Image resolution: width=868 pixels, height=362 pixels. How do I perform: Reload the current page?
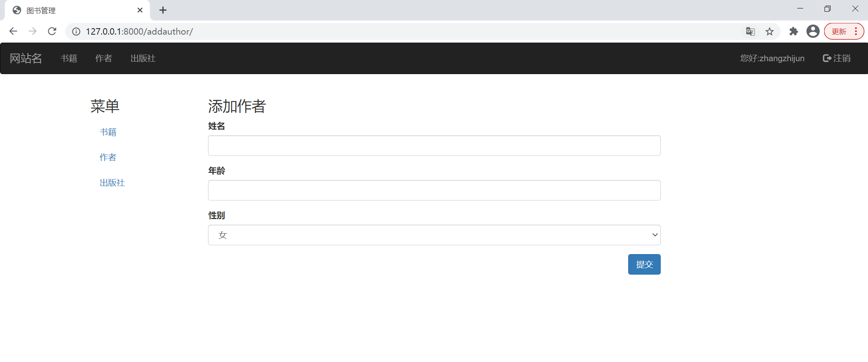[x=52, y=31]
